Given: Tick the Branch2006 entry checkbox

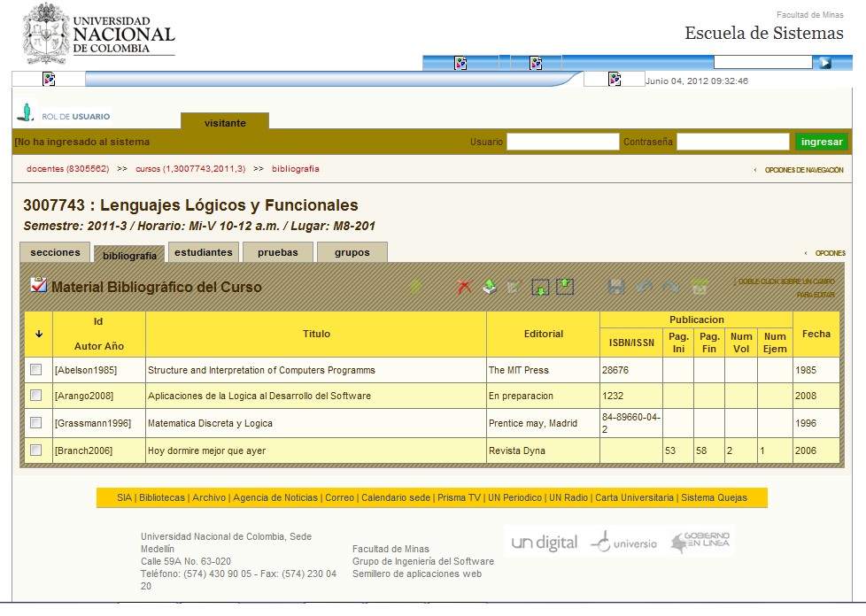Looking at the screenshot, I should pyautogui.click(x=36, y=450).
